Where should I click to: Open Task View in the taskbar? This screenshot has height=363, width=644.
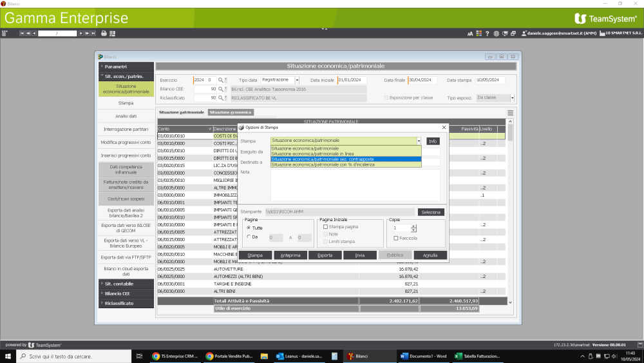pyautogui.click(x=139, y=357)
